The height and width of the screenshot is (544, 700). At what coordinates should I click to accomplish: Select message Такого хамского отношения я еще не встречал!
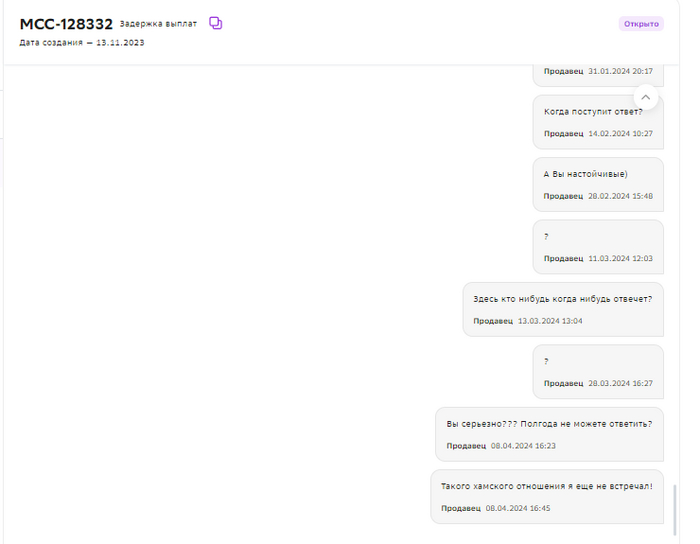point(546,486)
